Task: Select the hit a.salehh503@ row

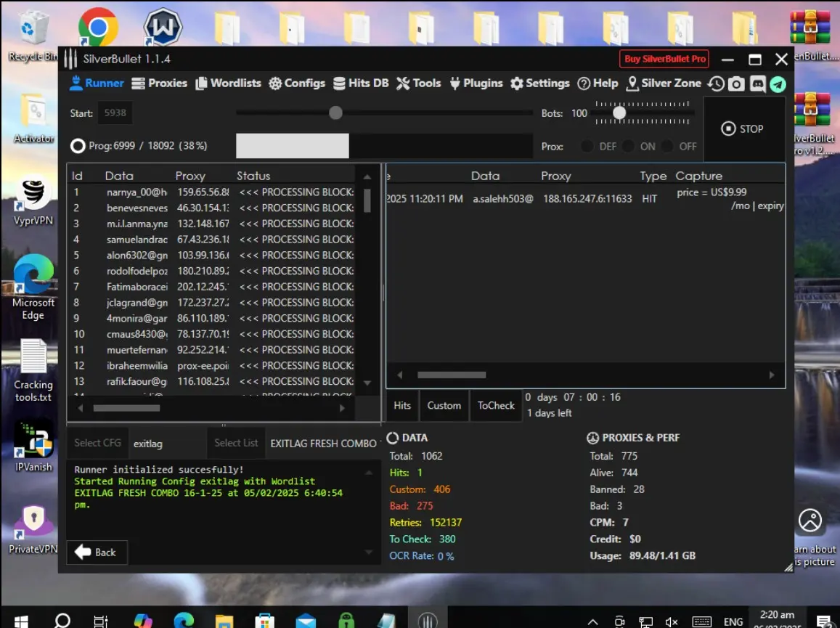Action: pyautogui.click(x=585, y=199)
